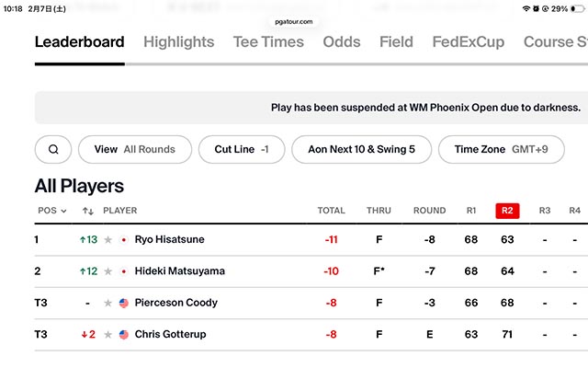Open the View All Rounds dropdown
588x368 pixels.
[x=134, y=149]
